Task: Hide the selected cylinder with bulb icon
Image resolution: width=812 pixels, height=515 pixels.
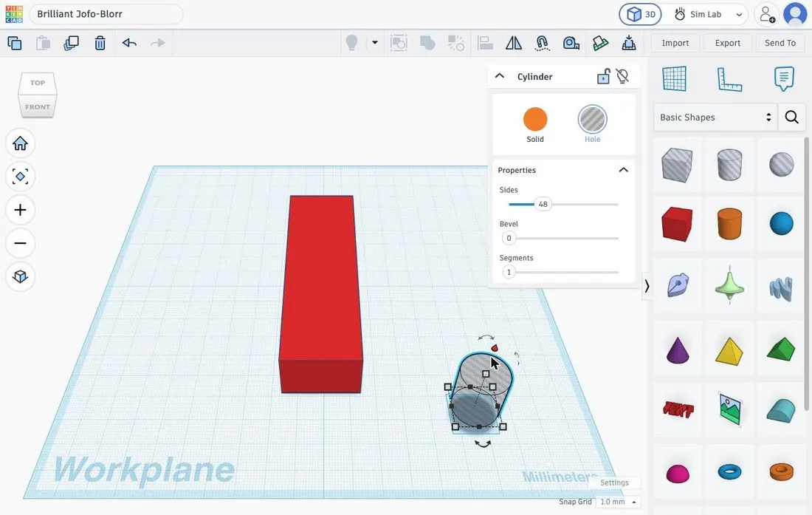Action: (x=622, y=77)
